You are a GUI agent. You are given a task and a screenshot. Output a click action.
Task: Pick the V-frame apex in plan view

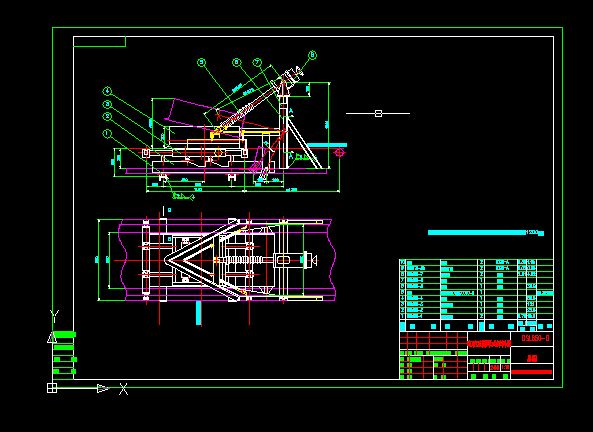coord(168,260)
